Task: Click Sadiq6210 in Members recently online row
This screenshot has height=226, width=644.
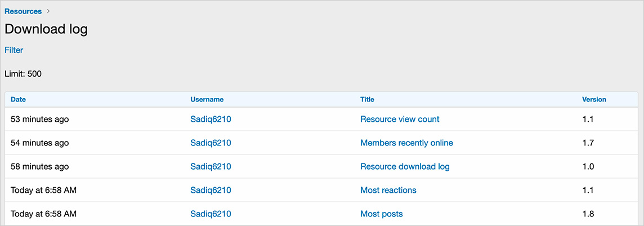Action: [211, 143]
